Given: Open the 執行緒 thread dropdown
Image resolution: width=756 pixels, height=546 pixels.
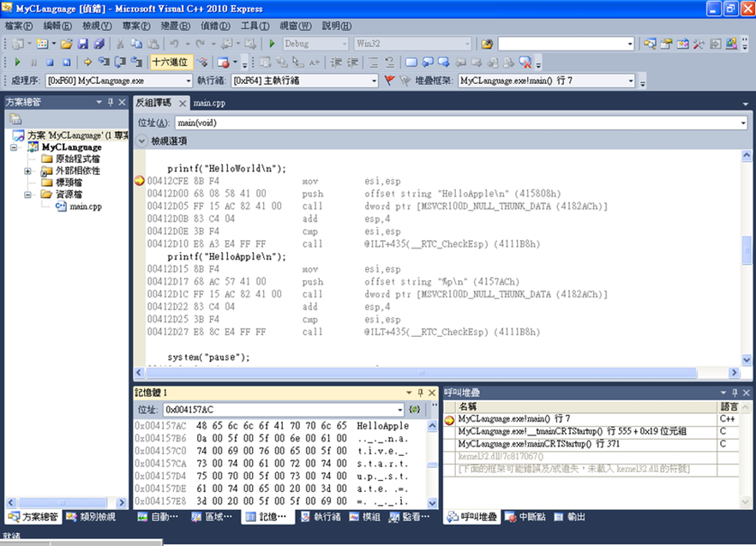Looking at the screenshot, I should pos(374,81).
